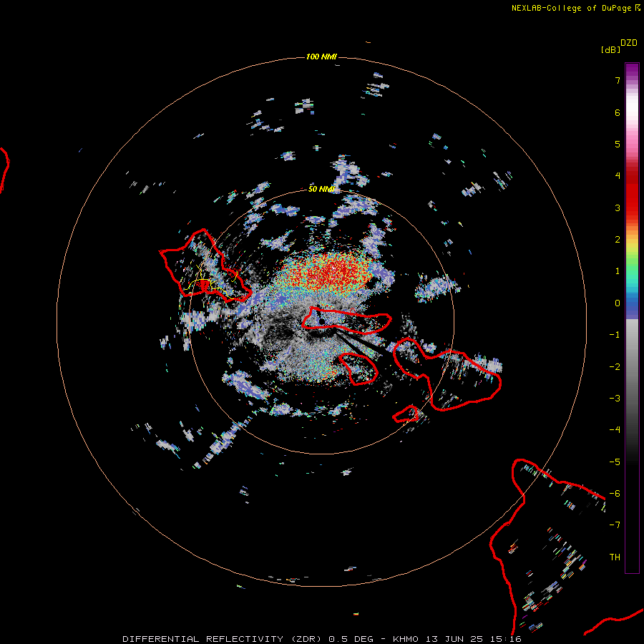Click the 1 value on the color scale
The width and height of the screenshot is (644, 644).
tap(618, 271)
